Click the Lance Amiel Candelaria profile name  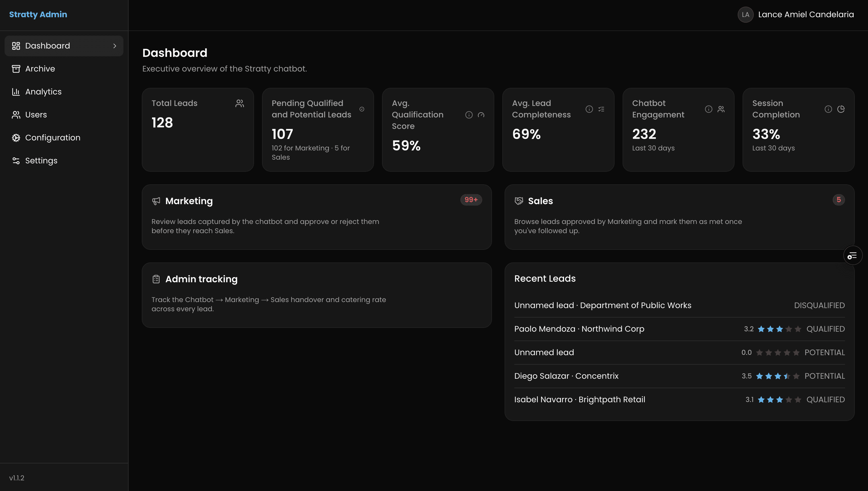pyautogui.click(x=806, y=15)
